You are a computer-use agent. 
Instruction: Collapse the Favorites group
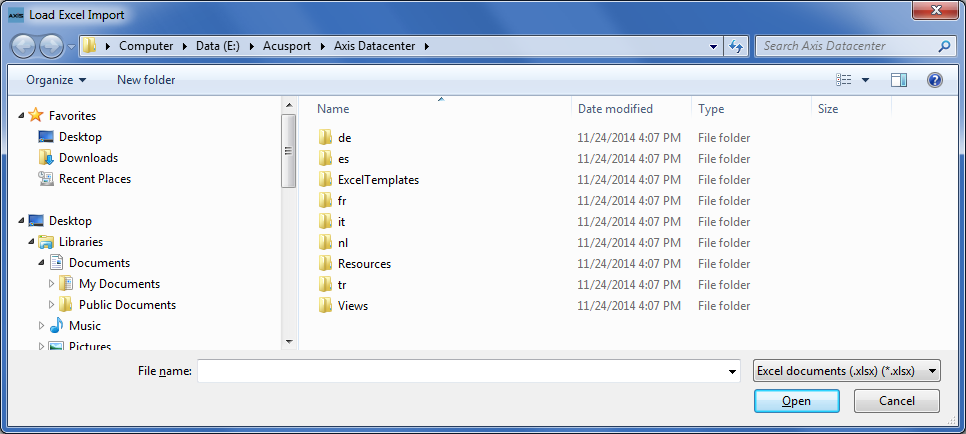tap(22, 115)
